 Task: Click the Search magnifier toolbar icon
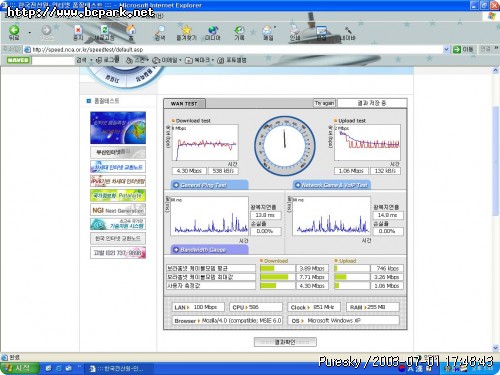[160, 30]
